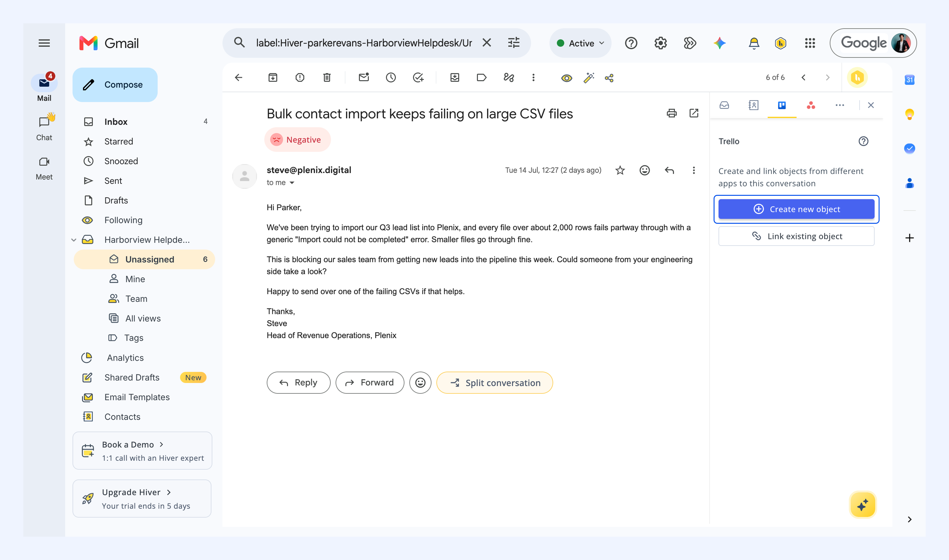Open the Hiver magic wand tool
The width and height of the screenshot is (949, 560).
point(589,78)
